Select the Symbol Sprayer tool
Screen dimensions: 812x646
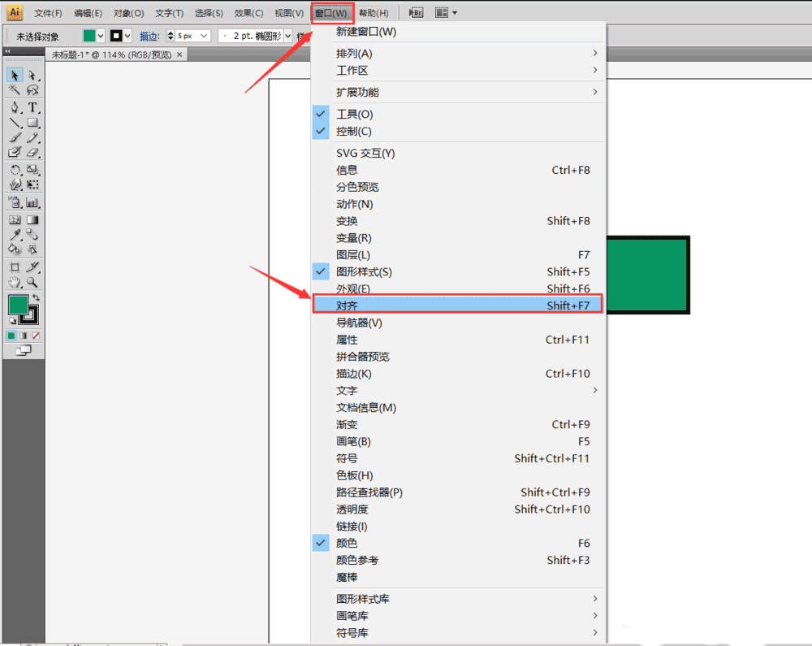pos(15,202)
